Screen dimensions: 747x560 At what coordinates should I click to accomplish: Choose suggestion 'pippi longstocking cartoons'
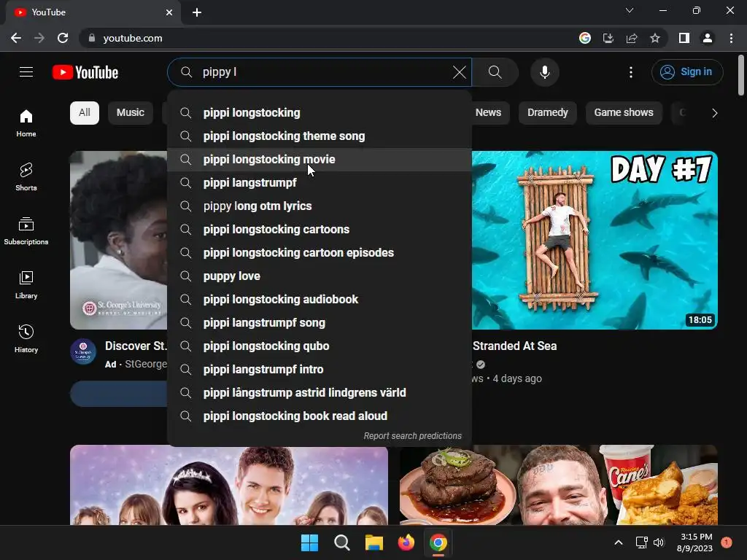320,230
